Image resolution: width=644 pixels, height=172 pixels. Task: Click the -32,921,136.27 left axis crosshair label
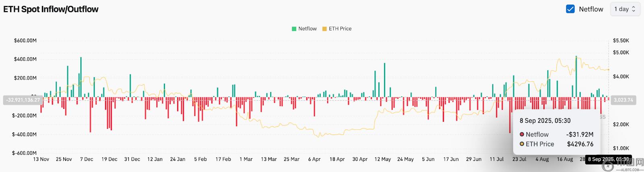click(x=23, y=100)
